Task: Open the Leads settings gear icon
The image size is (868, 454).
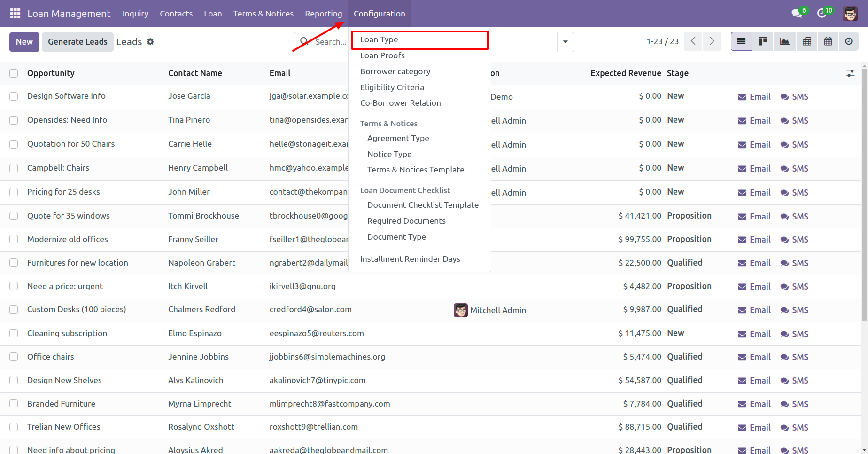Action: [150, 42]
